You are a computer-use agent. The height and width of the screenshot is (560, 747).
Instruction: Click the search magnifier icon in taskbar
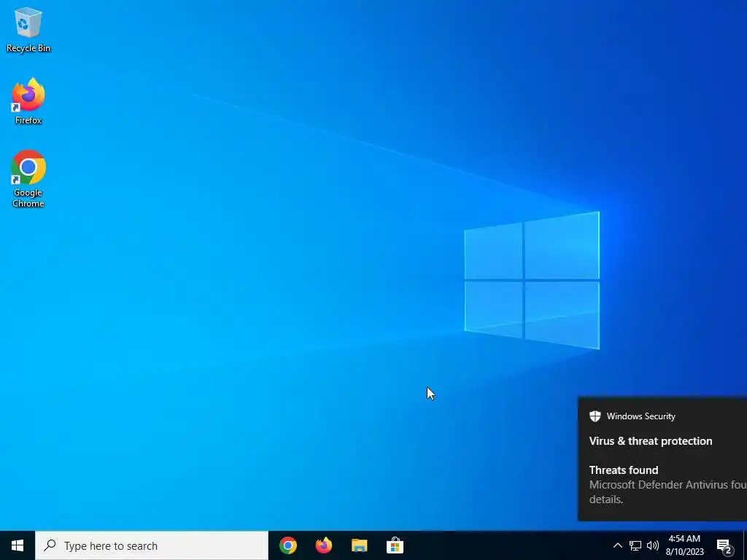point(50,545)
